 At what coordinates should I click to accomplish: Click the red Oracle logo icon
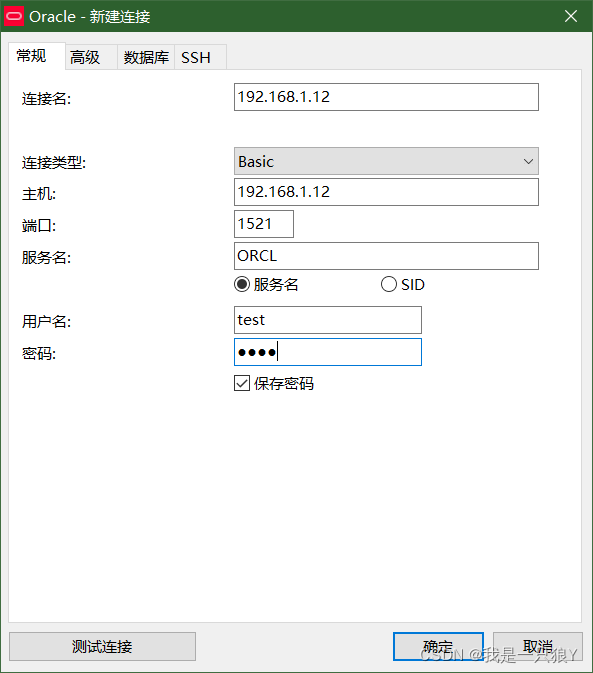point(14,16)
